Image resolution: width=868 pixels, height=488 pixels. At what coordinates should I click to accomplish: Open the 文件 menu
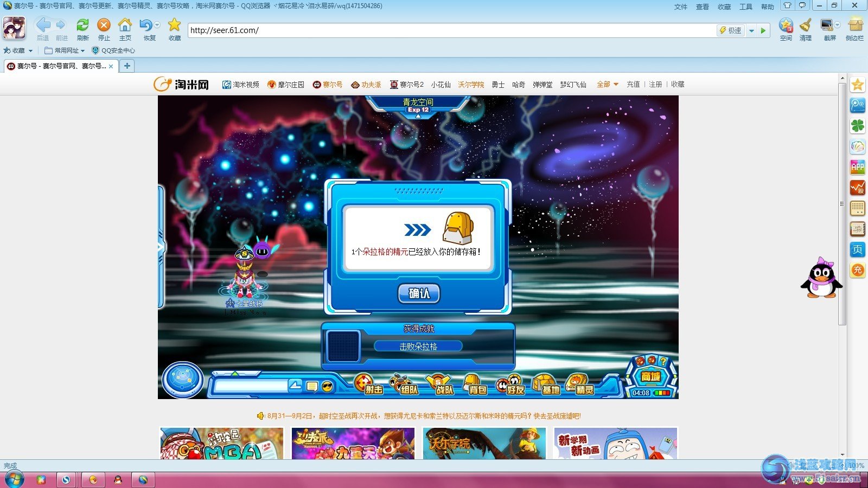pyautogui.click(x=681, y=7)
